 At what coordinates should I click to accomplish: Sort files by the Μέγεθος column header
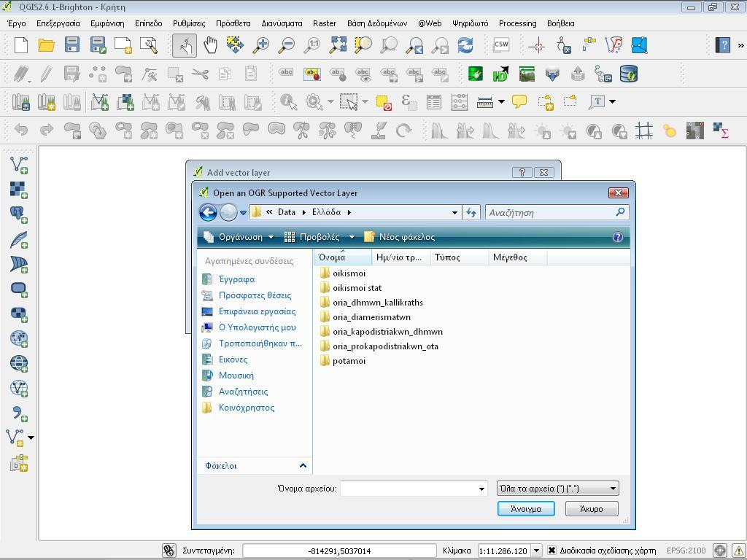click(x=517, y=257)
